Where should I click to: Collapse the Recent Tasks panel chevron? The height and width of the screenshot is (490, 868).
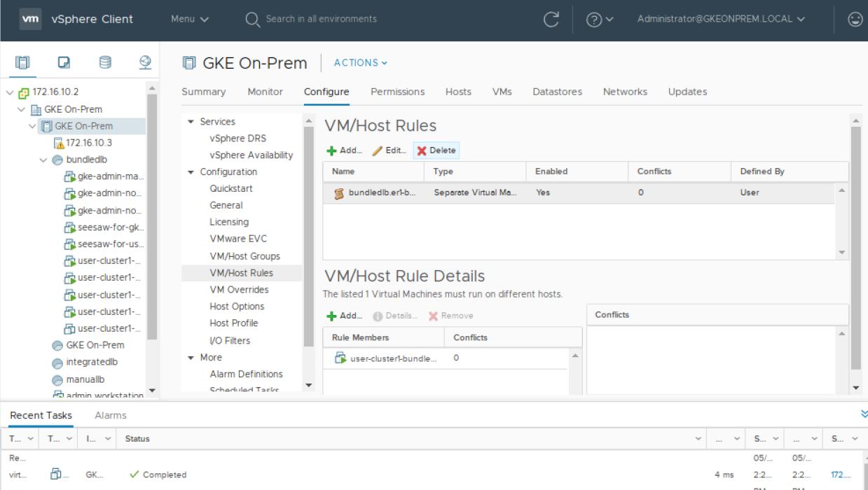[864, 414]
